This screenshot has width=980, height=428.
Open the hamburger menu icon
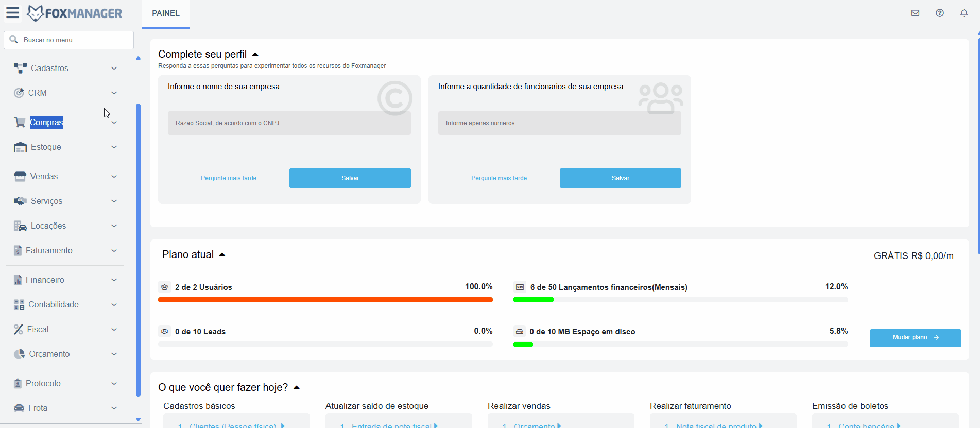(x=13, y=13)
